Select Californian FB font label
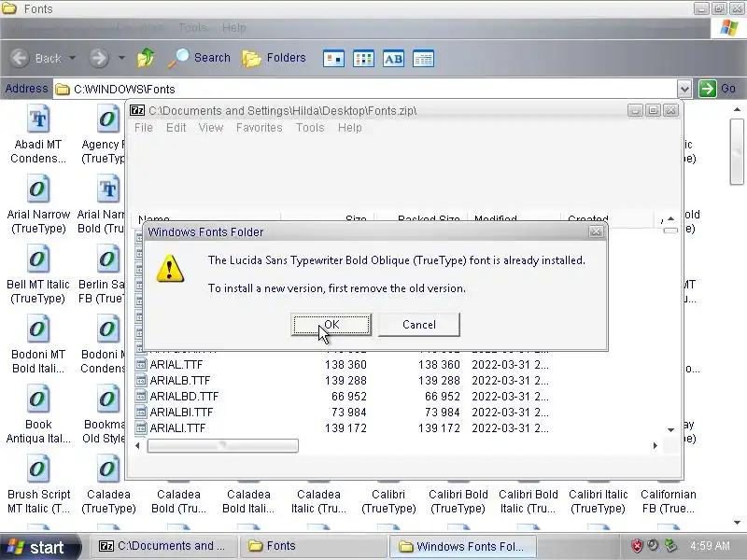This screenshot has height=560, width=747. 669,501
